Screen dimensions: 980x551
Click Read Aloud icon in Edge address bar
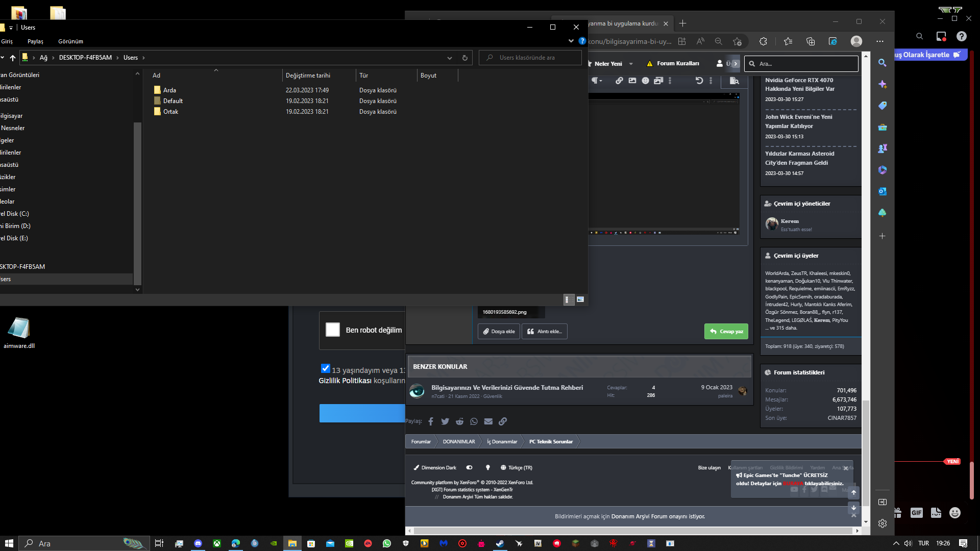[700, 41]
